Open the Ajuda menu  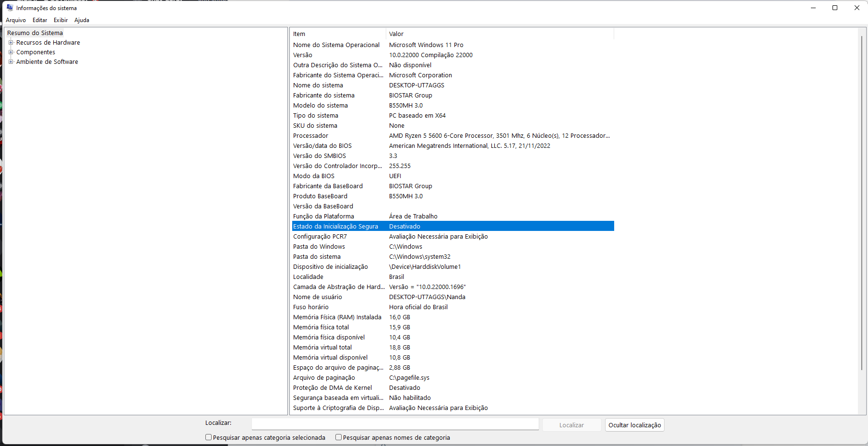point(82,20)
